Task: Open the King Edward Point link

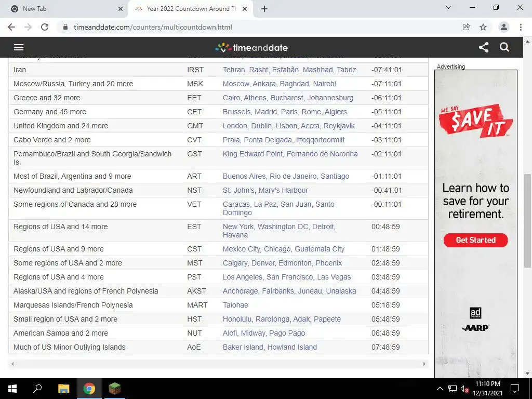Action: [x=252, y=154]
